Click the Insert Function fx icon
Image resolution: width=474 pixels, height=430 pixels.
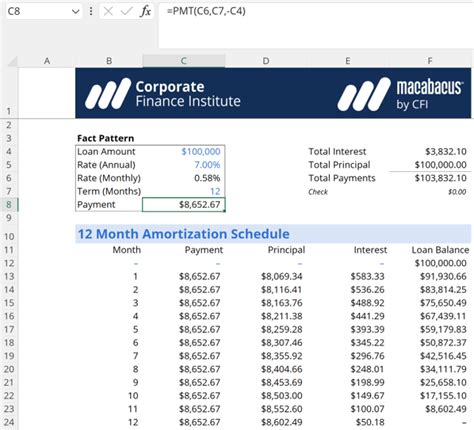coord(146,12)
